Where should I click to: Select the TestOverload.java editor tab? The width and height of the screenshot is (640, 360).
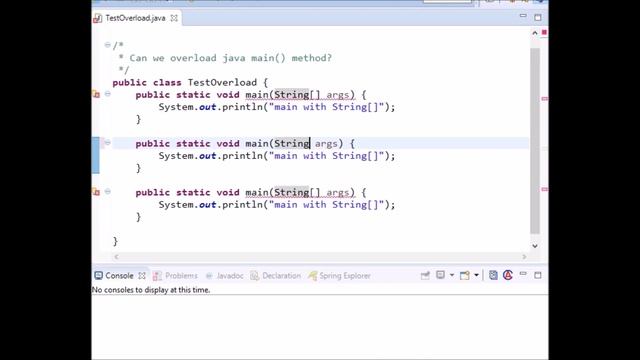pos(135,18)
